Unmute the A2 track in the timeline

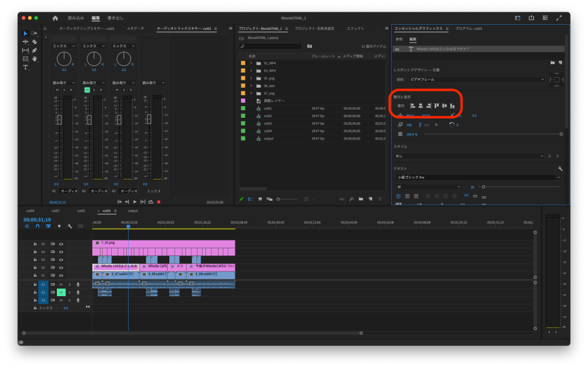pyautogui.click(x=61, y=292)
